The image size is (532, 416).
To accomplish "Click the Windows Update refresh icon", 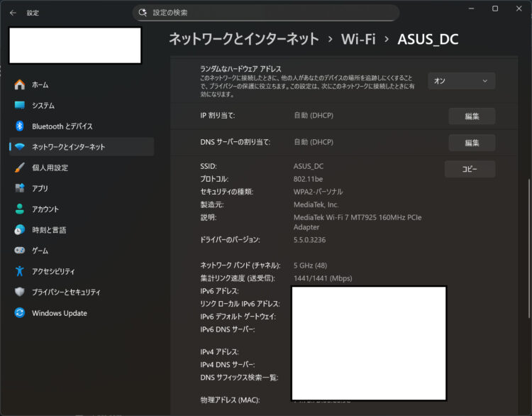I will coord(20,313).
